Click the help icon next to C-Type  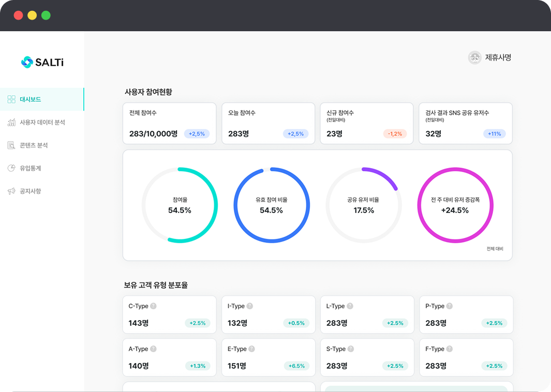coord(153,306)
